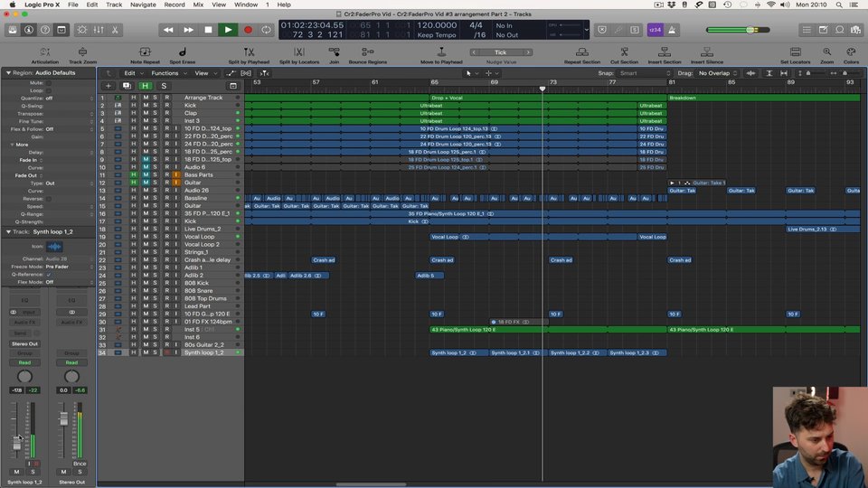Open Tracks area View menu
This screenshot has height=488, width=868.
pyautogui.click(x=204, y=73)
